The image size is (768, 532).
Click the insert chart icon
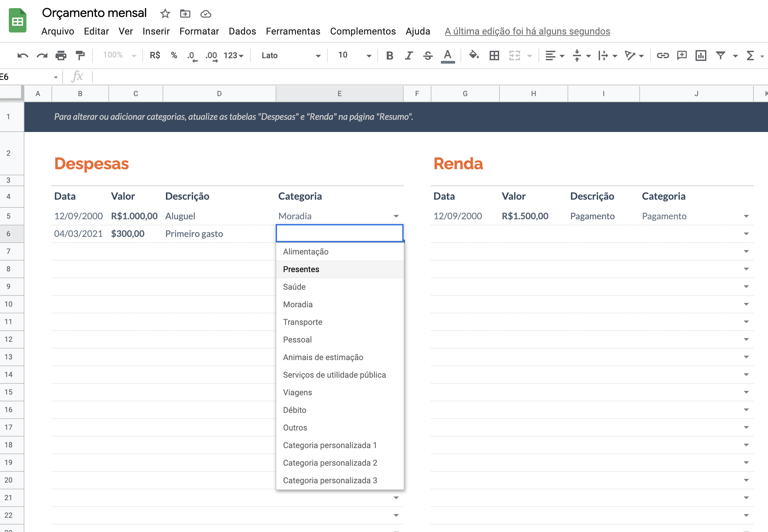click(x=701, y=55)
